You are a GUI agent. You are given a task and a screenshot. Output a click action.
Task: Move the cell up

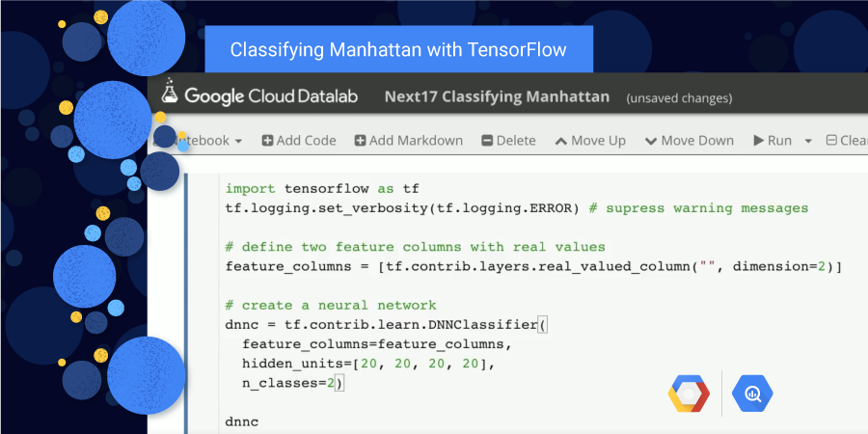click(590, 141)
